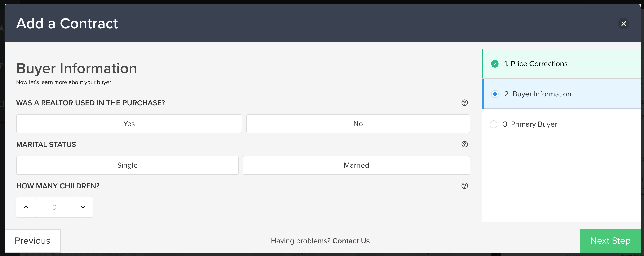
Task: Open help icon for Marital Status
Action: pyautogui.click(x=464, y=144)
